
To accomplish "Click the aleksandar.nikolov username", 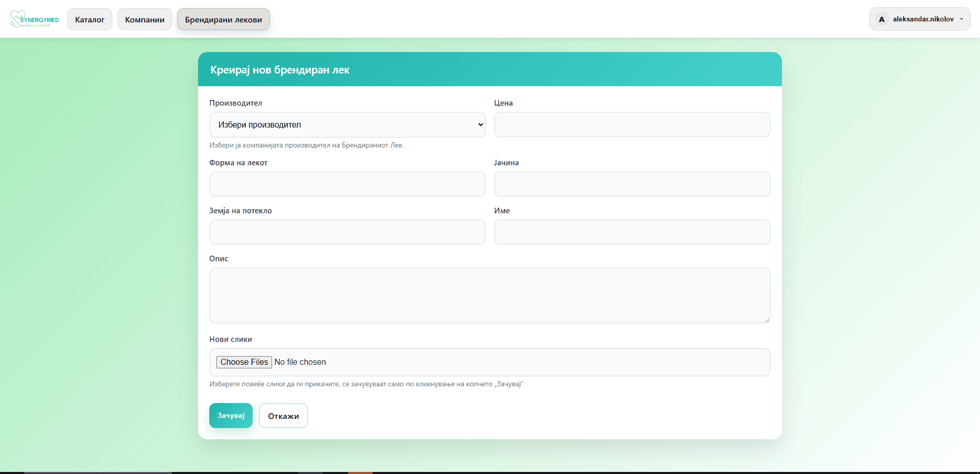I will 923,19.
